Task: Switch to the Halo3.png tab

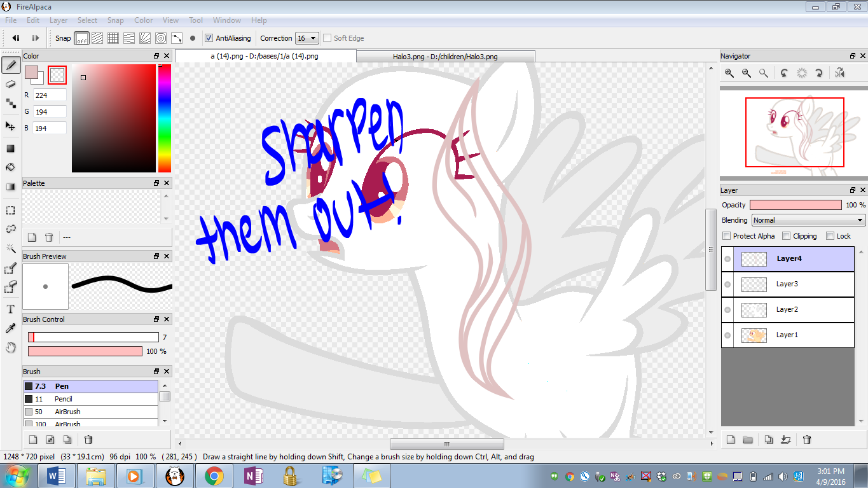Action: tap(444, 57)
